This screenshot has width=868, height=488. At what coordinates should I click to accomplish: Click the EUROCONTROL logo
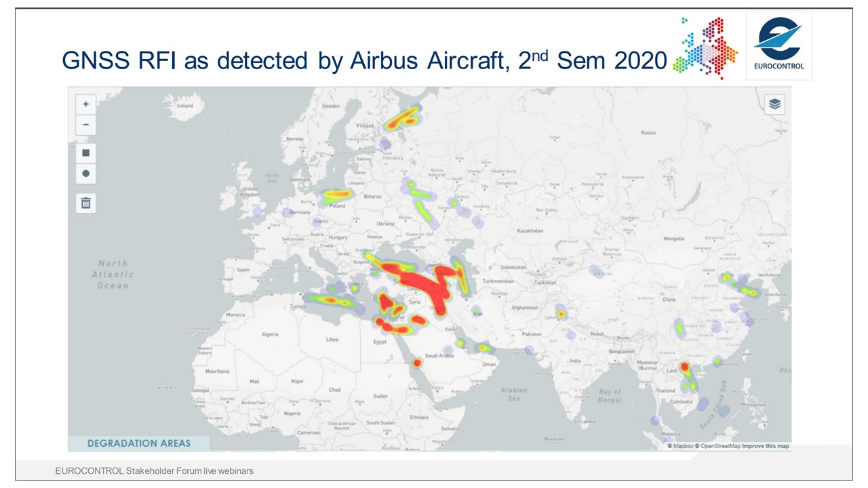778,43
